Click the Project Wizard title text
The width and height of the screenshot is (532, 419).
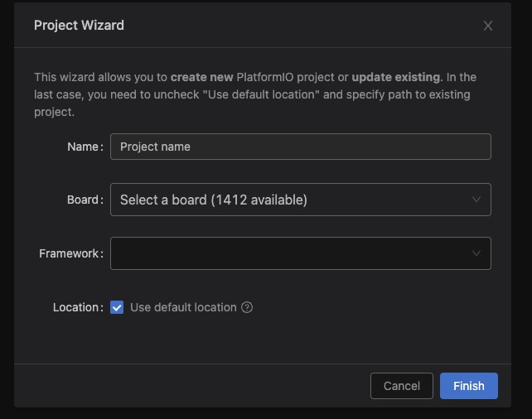pyautogui.click(x=79, y=25)
